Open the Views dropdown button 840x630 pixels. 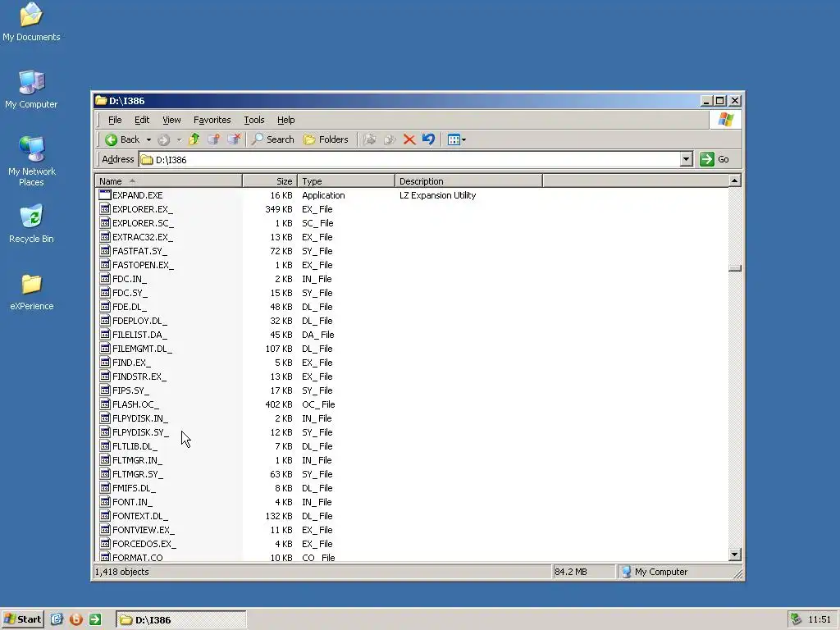click(x=456, y=139)
